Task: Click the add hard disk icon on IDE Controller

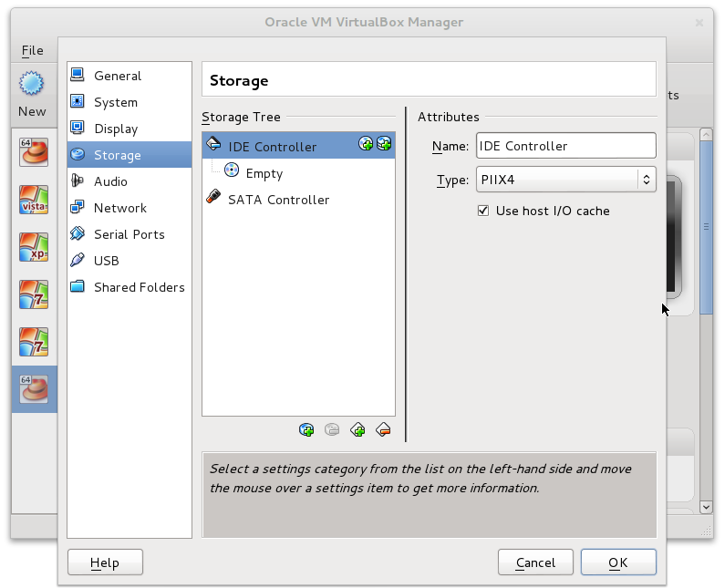Action: 384,144
